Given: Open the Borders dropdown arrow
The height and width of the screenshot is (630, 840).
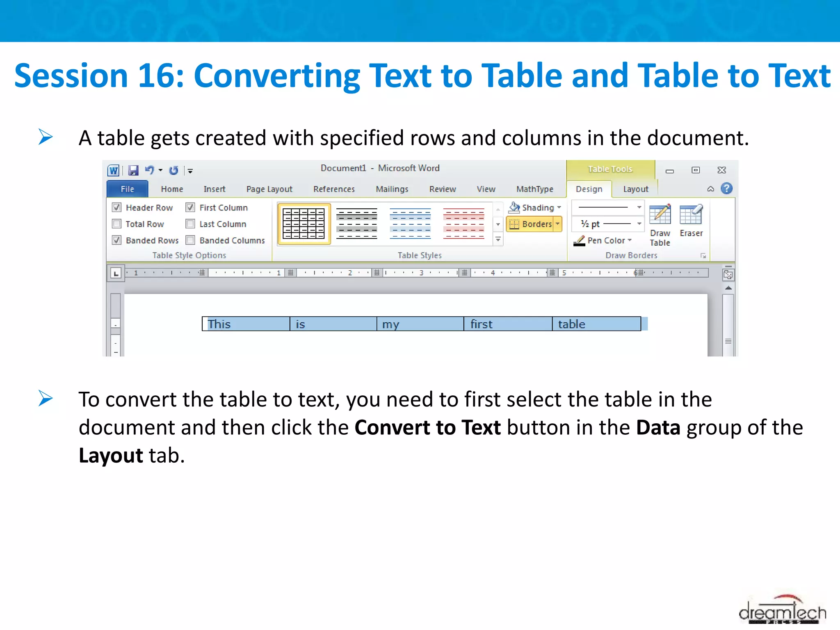Looking at the screenshot, I should (558, 224).
